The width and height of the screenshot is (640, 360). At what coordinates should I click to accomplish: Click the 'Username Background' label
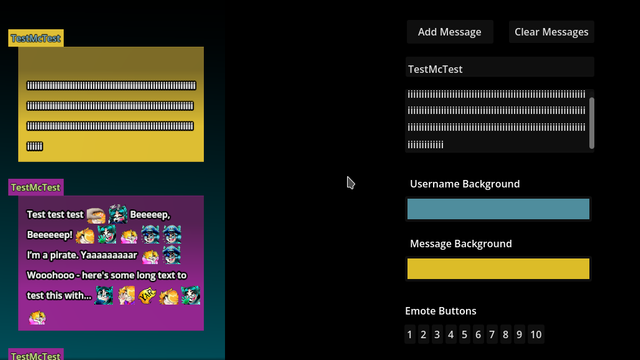click(x=465, y=184)
